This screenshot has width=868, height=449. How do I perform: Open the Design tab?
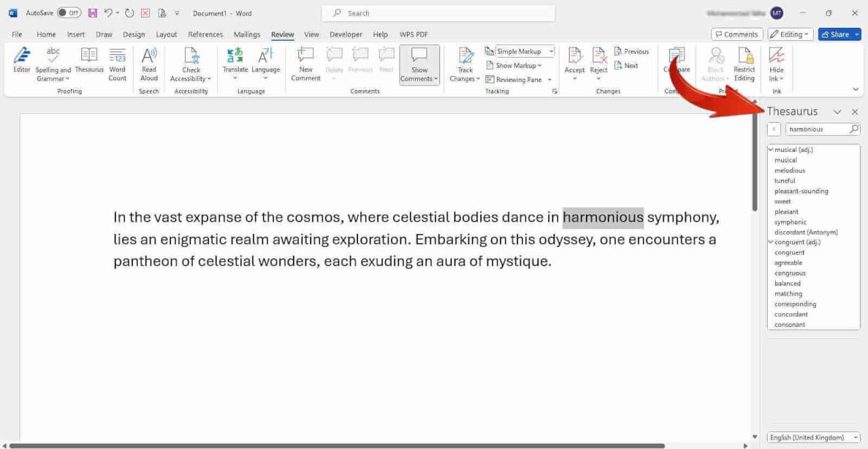[x=134, y=34]
